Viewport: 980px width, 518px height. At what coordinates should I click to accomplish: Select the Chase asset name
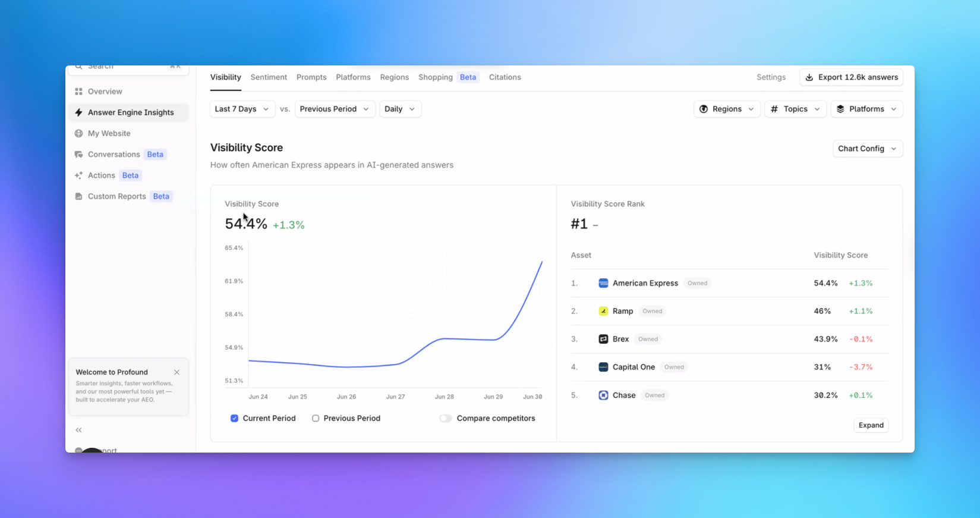624,395
